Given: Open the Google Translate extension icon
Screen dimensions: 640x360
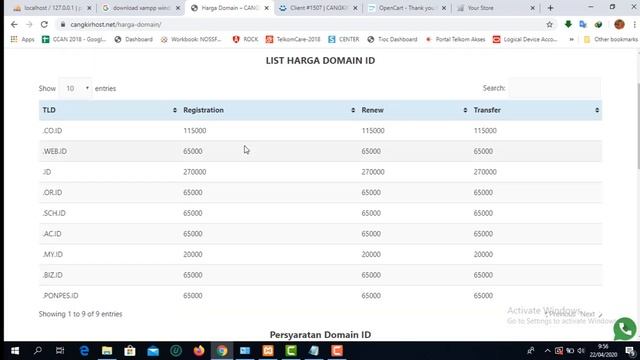Looking at the screenshot, I should (583, 24).
